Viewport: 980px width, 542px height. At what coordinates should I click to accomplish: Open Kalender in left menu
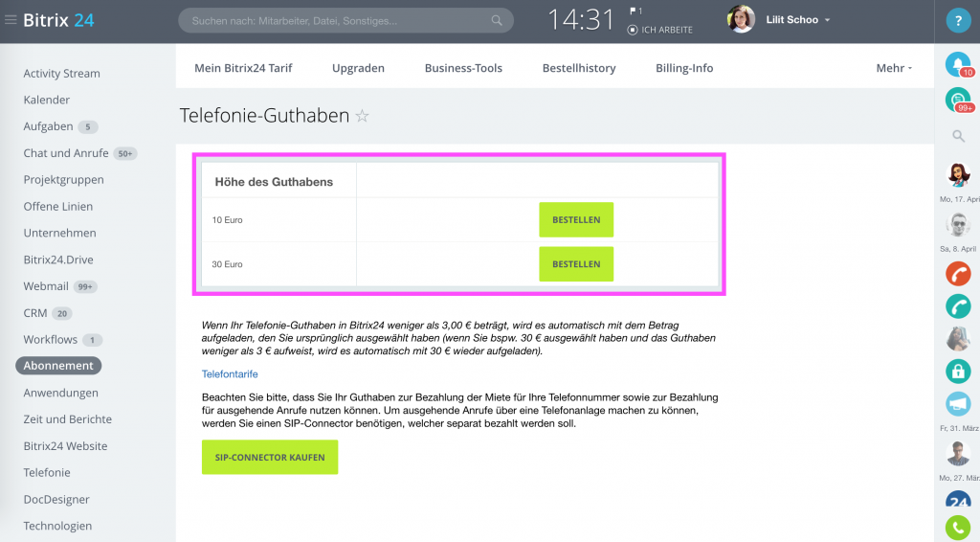tap(46, 100)
